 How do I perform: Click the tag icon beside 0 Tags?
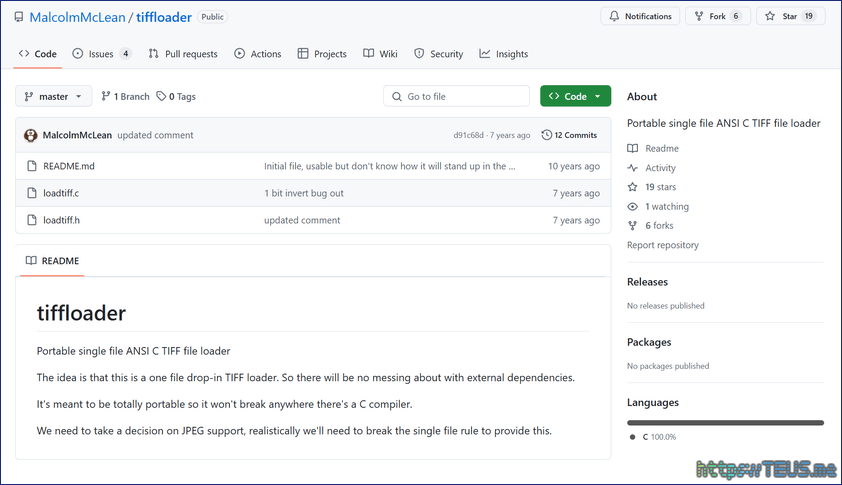tap(160, 97)
